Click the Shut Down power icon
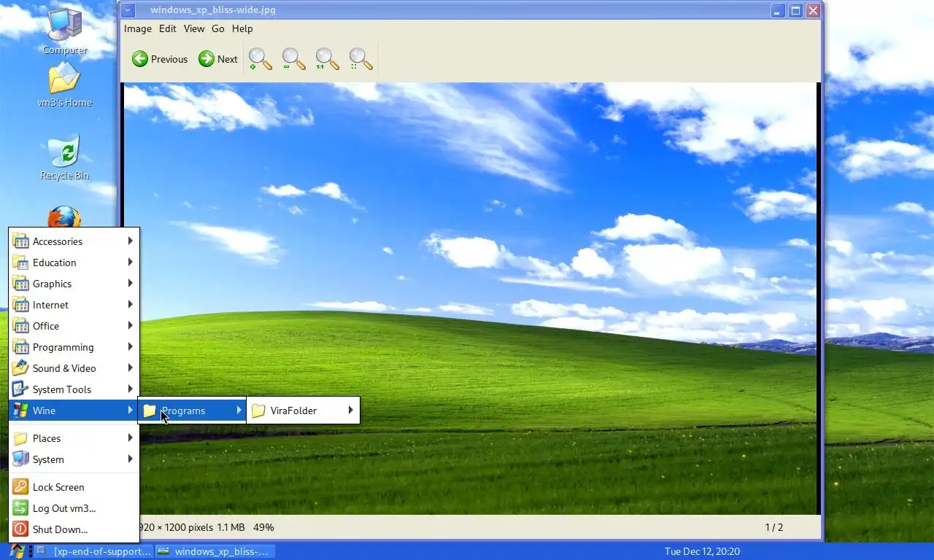This screenshot has width=934, height=560. click(20, 529)
